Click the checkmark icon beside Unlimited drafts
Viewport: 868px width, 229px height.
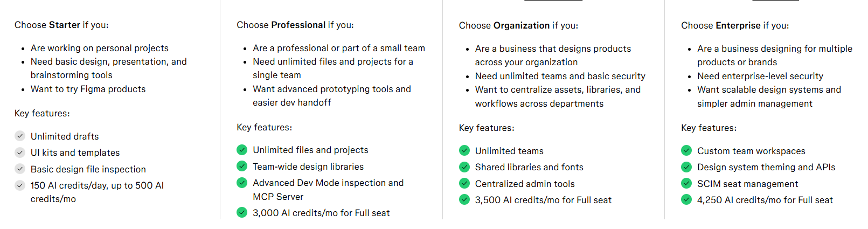(x=20, y=136)
